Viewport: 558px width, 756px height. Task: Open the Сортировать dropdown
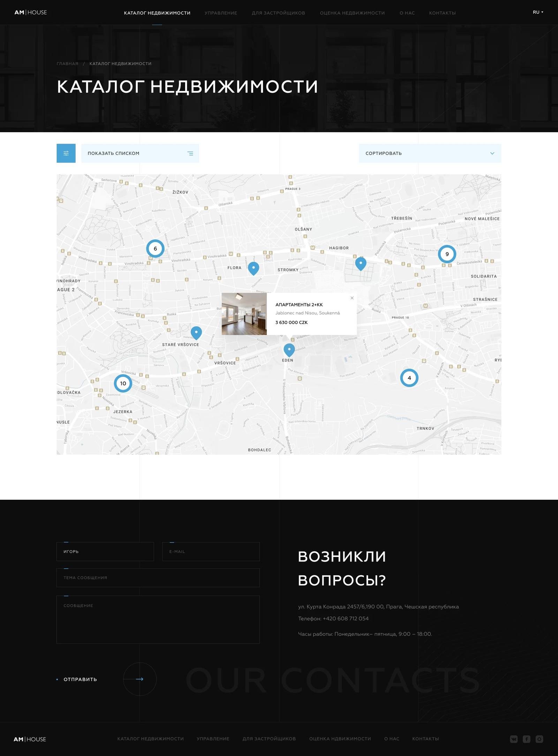point(430,153)
